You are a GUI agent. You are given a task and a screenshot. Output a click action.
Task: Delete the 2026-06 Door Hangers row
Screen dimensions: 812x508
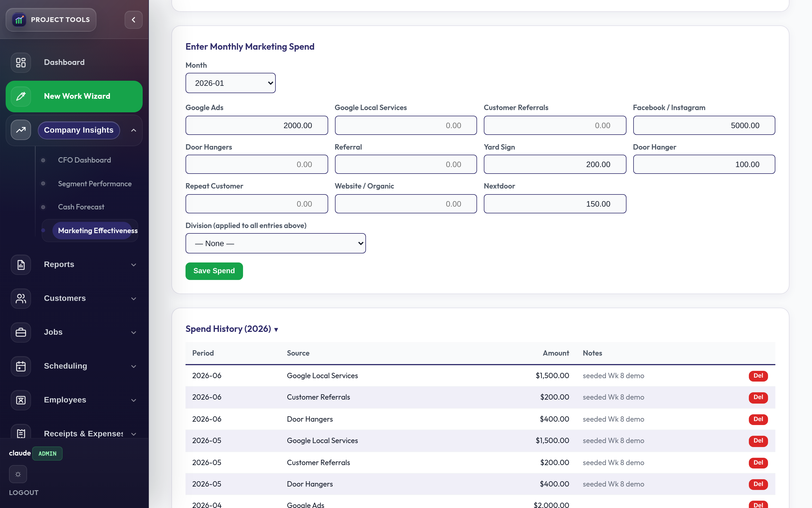pos(758,419)
